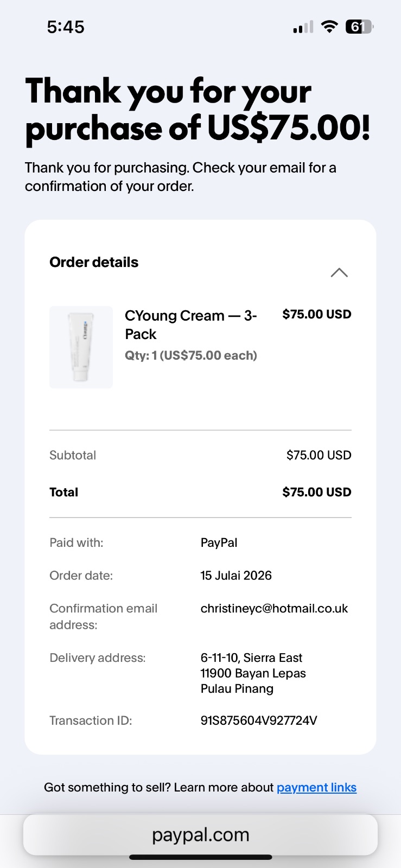This screenshot has height=868, width=401.
Task: Tap the Qty: 1 quantity line
Action: point(191,355)
